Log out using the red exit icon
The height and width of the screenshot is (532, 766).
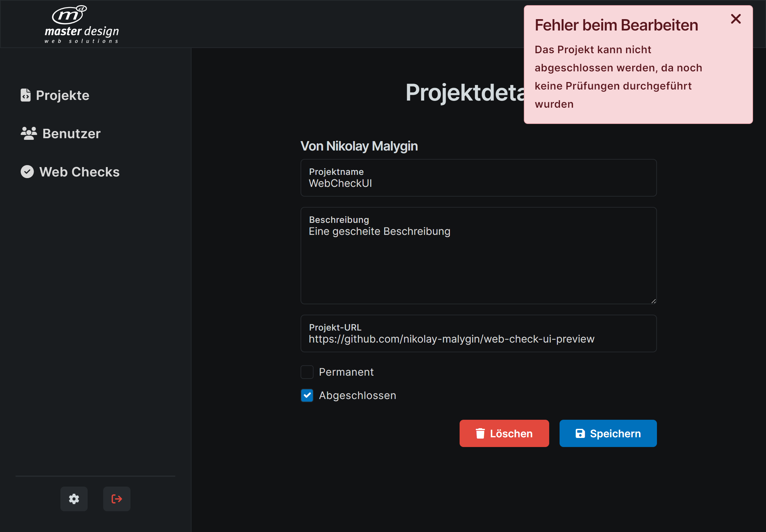(x=117, y=499)
